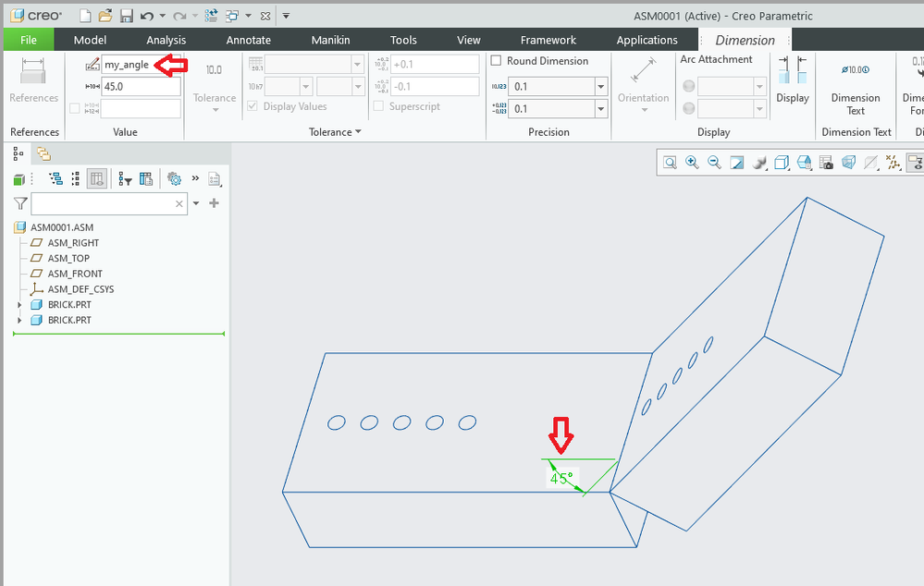Click the Refit view icon
Screen dimensions: 924x586
669,163
